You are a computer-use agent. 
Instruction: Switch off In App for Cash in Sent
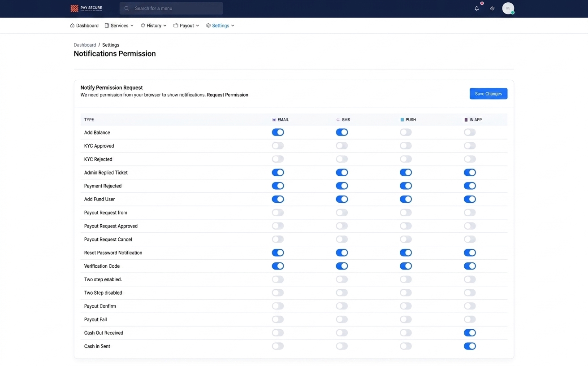[x=470, y=346]
